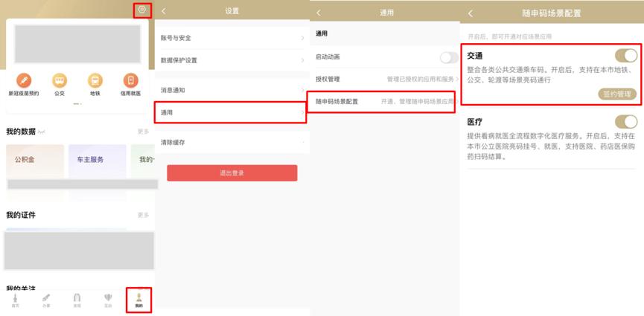Viewport: 644px width, 316px height.
Task: Select the 我的 tab in bottom bar
Action: [x=138, y=300]
